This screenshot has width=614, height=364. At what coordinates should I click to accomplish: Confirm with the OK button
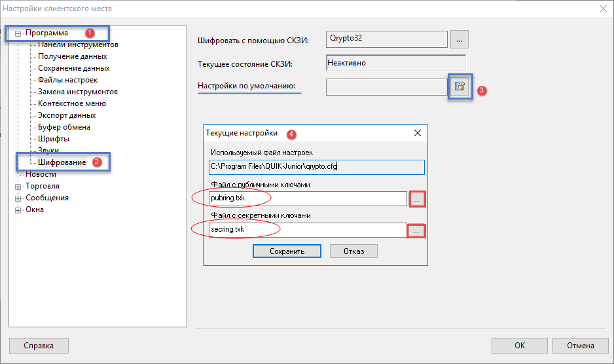520,346
